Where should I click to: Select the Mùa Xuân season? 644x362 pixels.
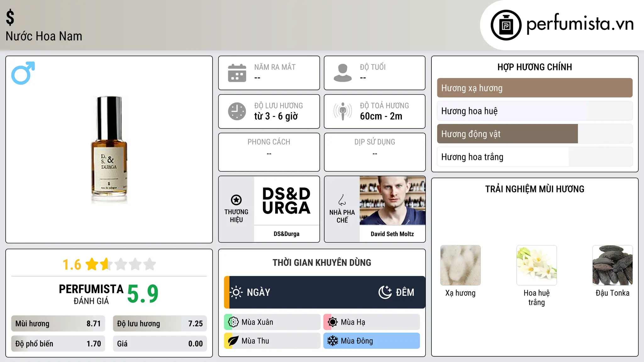click(272, 322)
